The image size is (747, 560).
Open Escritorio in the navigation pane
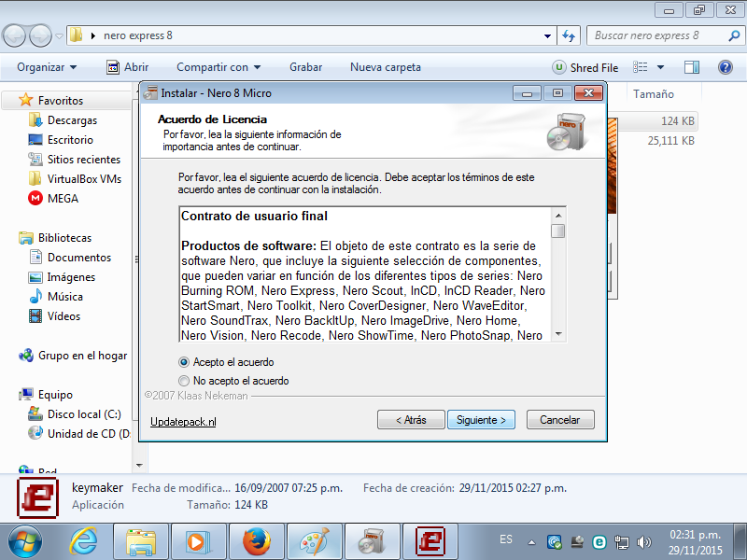(70, 140)
